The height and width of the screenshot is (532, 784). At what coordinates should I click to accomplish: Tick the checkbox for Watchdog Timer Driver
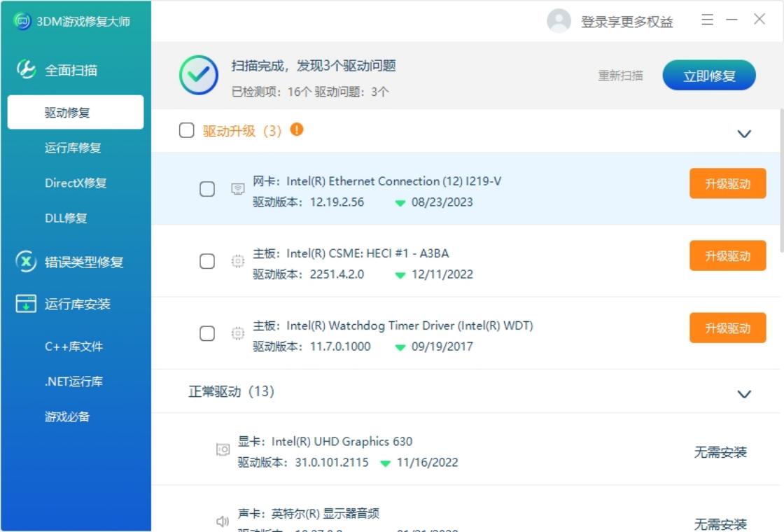[207, 333]
